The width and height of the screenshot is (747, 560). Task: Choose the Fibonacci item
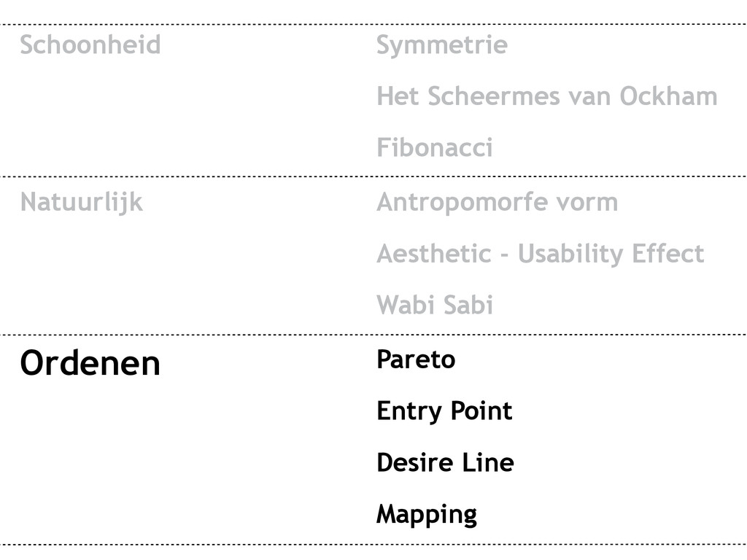pyautogui.click(x=435, y=147)
